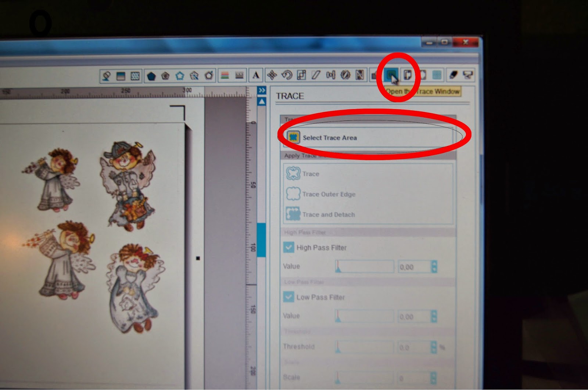The height and width of the screenshot is (390, 588).
Task: Open the grid settings icon
Action: coord(437,75)
